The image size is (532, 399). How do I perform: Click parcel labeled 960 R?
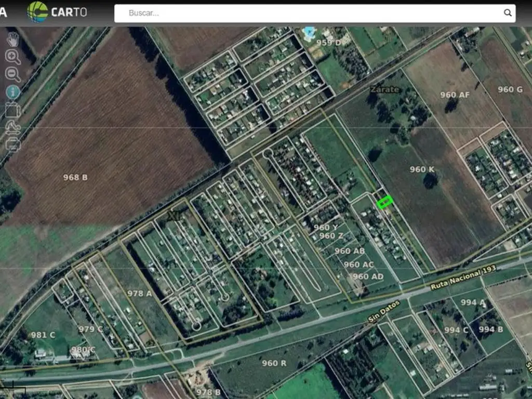coord(274,363)
